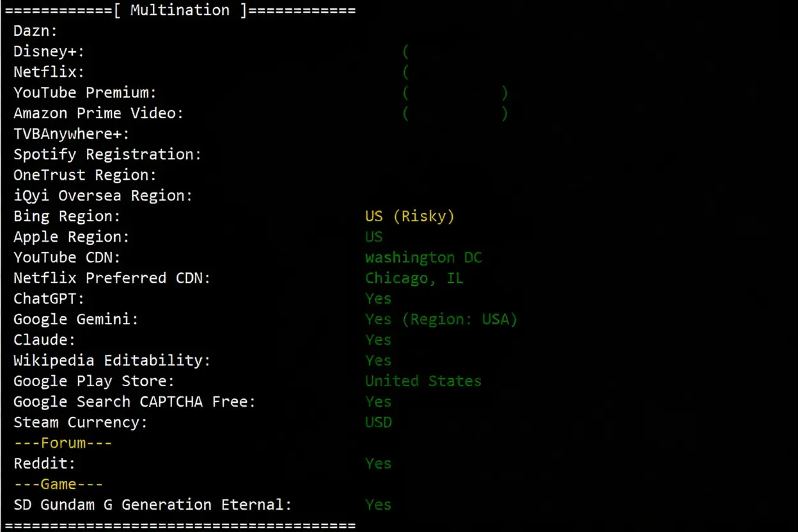Select the "Yes (Region: USA)" value
This screenshot has height=532, width=798.
pos(441,319)
